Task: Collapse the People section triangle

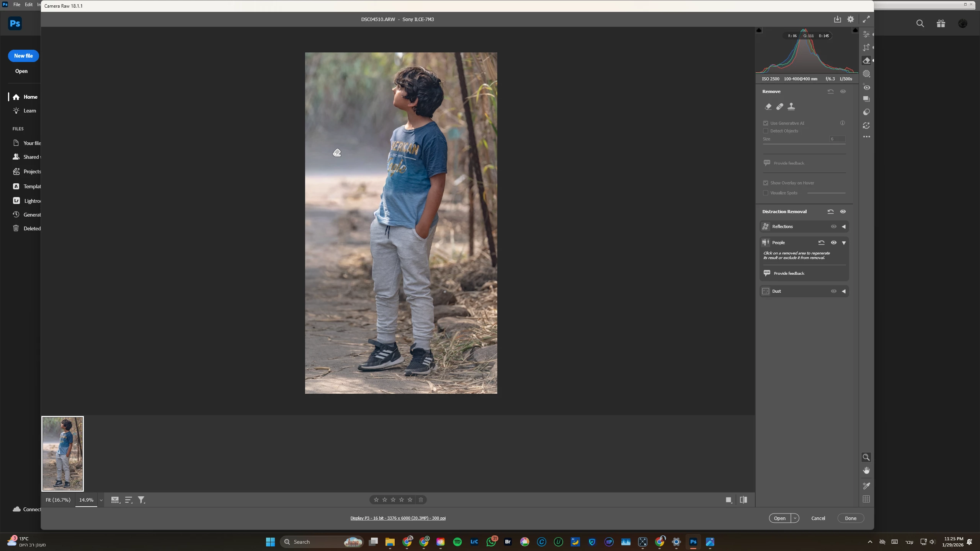Action: [x=844, y=243]
